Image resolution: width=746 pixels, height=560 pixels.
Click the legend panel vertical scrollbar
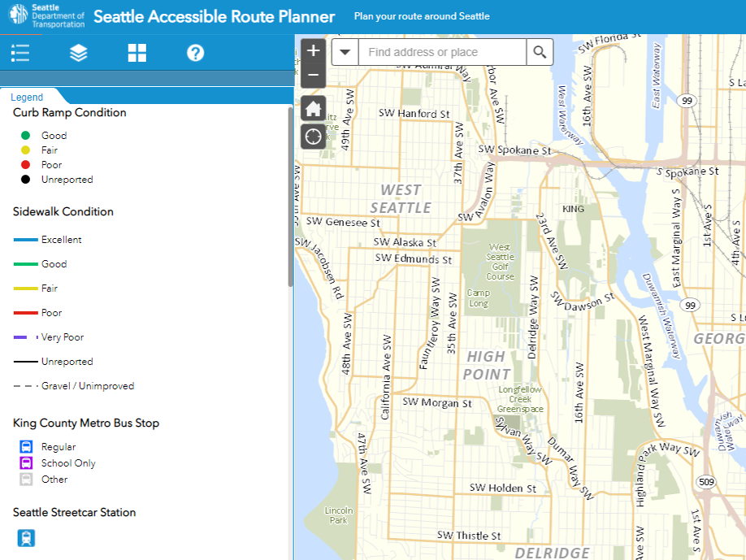[x=291, y=197]
